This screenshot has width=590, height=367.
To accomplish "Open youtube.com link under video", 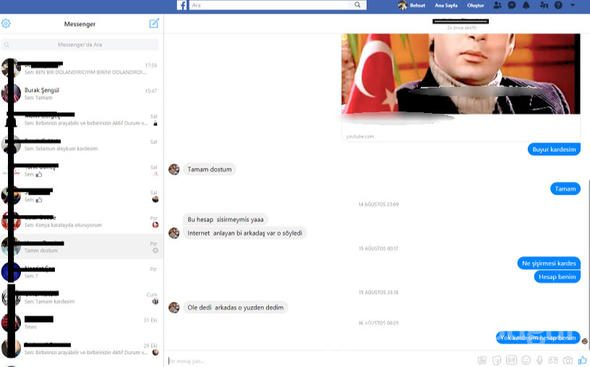I will click(360, 137).
